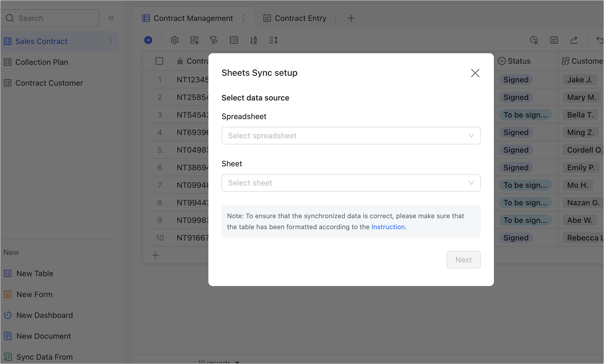Open the filter icon on the toolbar
The image size is (604, 364).
tap(214, 40)
